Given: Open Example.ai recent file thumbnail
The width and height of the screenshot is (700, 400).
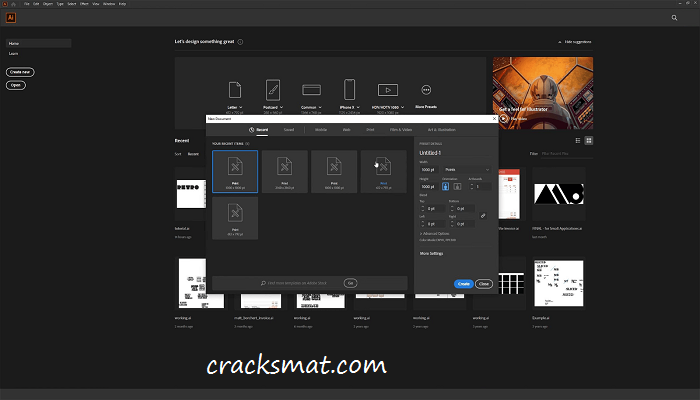Looking at the screenshot, I should [558, 283].
